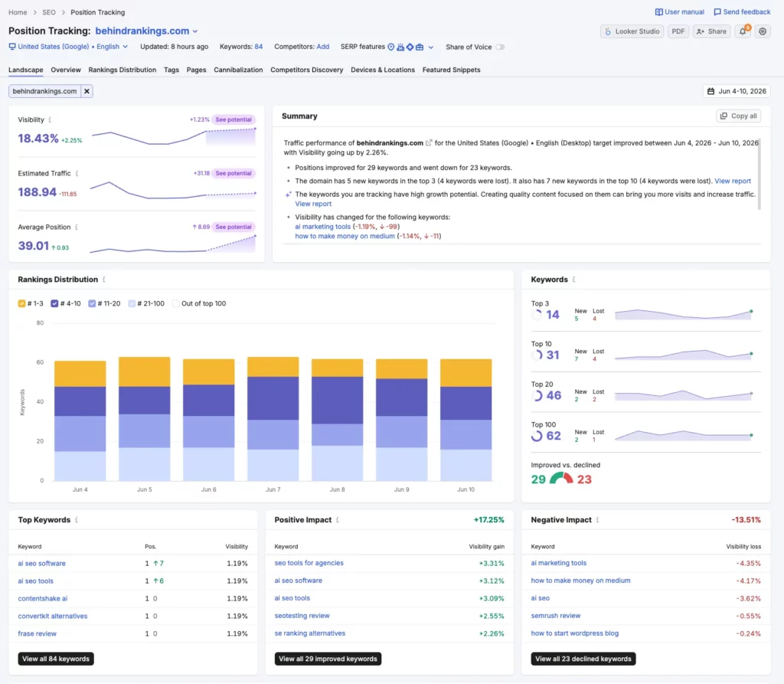Screen dimensions: 784x684
Task: Click the Looker Studio button
Action: coord(632,31)
